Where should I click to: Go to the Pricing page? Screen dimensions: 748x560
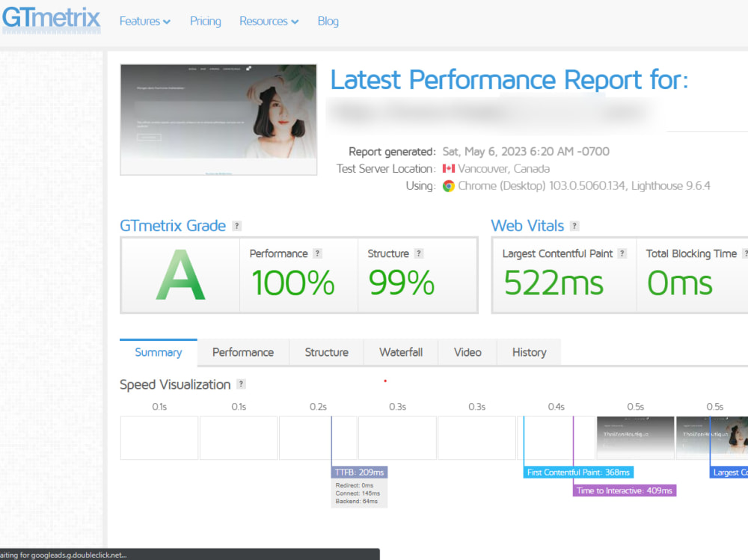[x=206, y=21]
